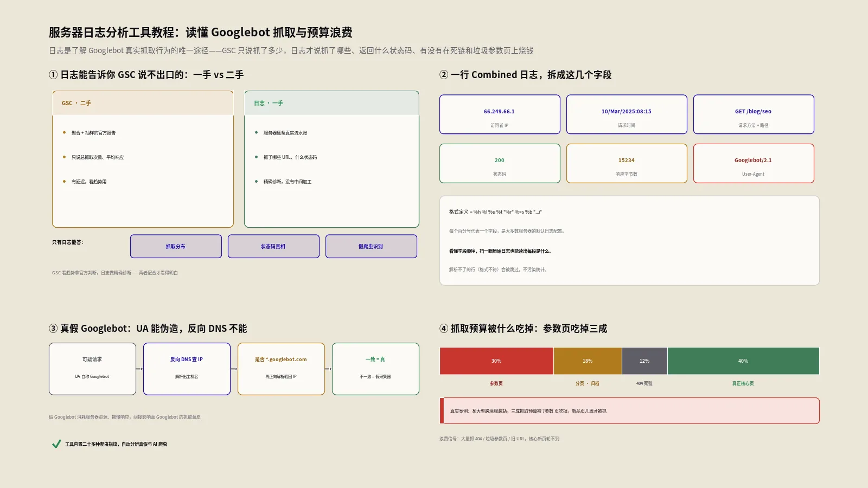Viewport: 868px width, 488px height.
Task: Click the 200 status code card
Action: click(x=500, y=163)
